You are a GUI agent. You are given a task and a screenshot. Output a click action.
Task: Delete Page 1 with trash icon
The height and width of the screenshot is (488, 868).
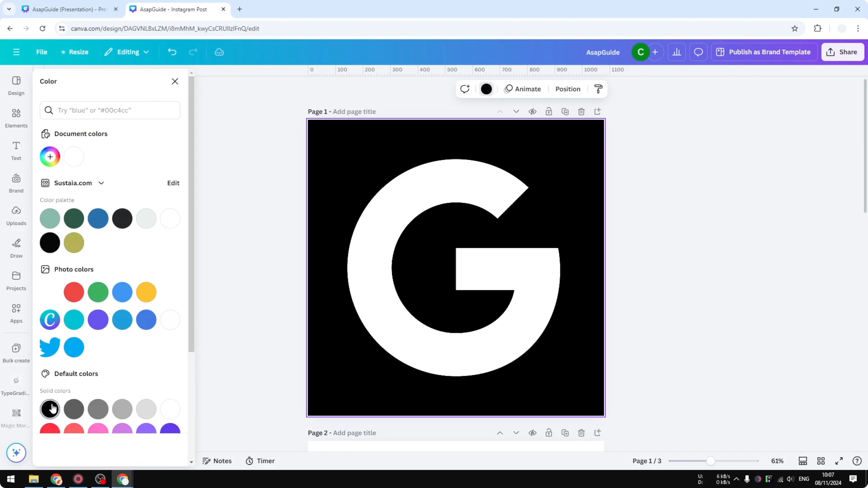click(582, 111)
